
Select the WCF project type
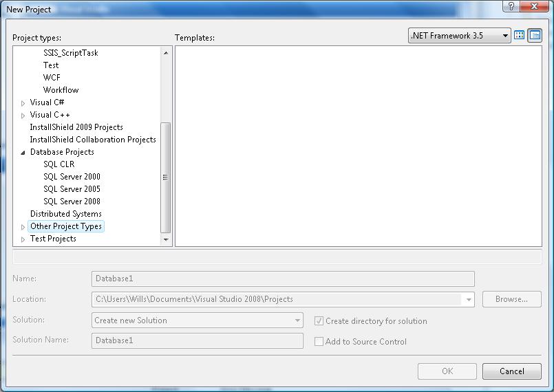point(52,78)
